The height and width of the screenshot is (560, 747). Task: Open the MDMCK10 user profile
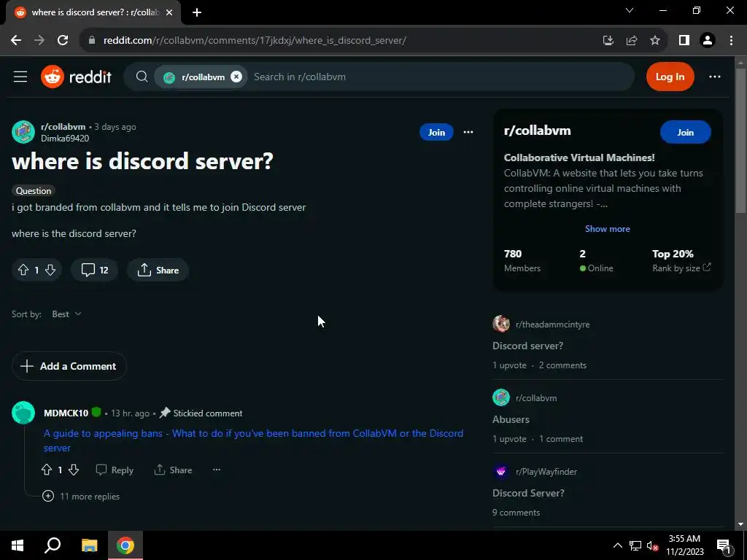66,413
